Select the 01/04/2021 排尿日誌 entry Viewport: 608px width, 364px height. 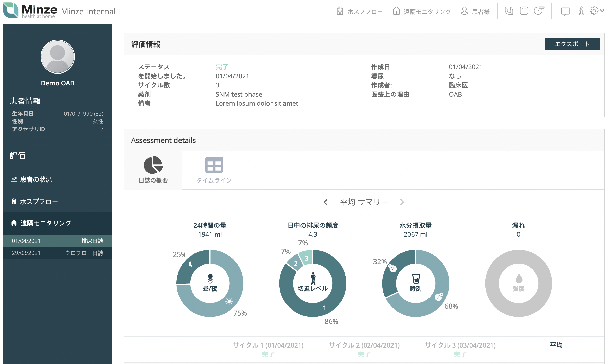point(58,241)
